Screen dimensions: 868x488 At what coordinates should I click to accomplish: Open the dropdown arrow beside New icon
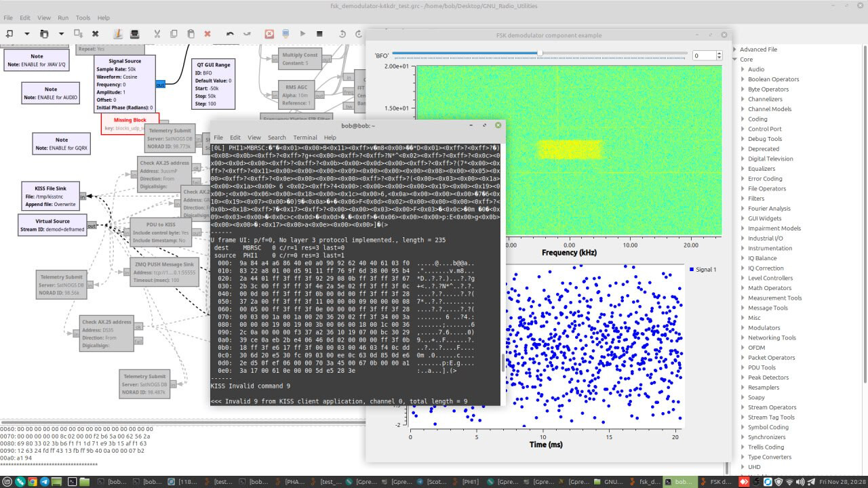[27, 33]
